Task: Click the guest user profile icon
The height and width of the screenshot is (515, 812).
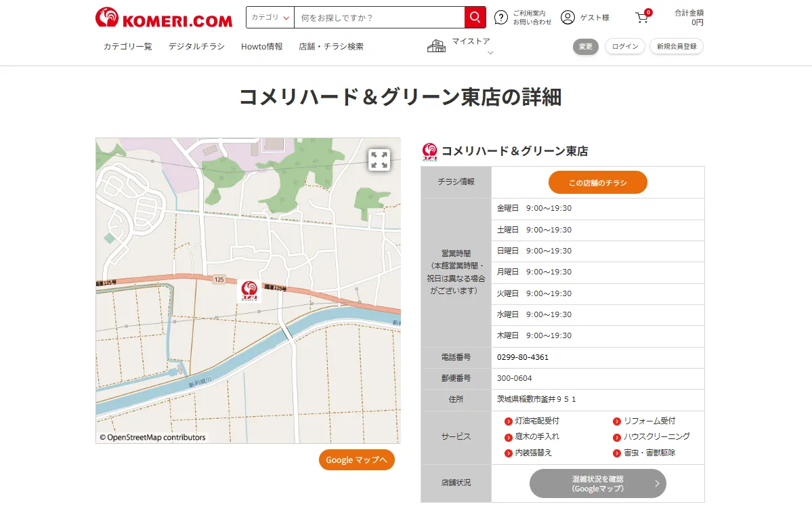Action: click(x=568, y=18)
